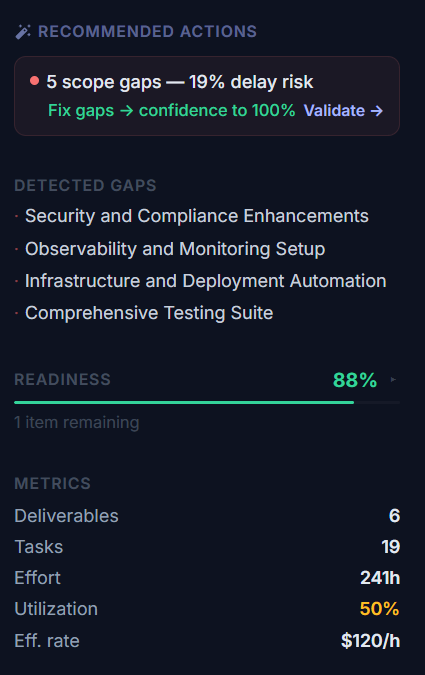Viewport: 425px width, 675px height.
Task: Click the Eff. rate value $120/h
Action: [371, 641]
